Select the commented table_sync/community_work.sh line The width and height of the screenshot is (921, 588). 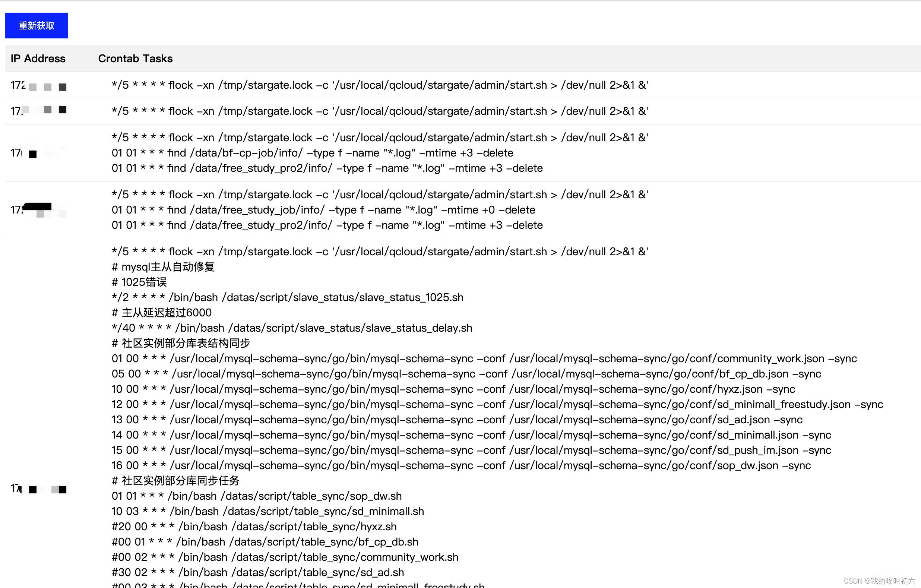coord(285,557)
